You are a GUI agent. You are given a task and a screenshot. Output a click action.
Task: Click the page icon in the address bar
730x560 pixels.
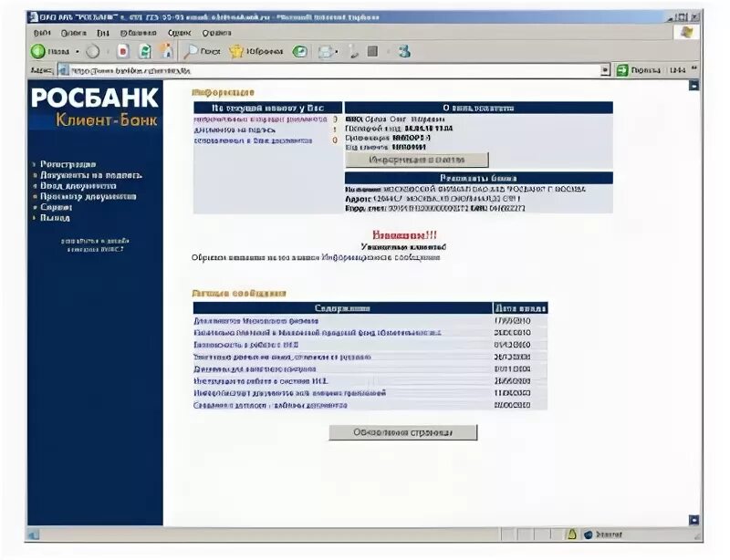coord(64,70)
